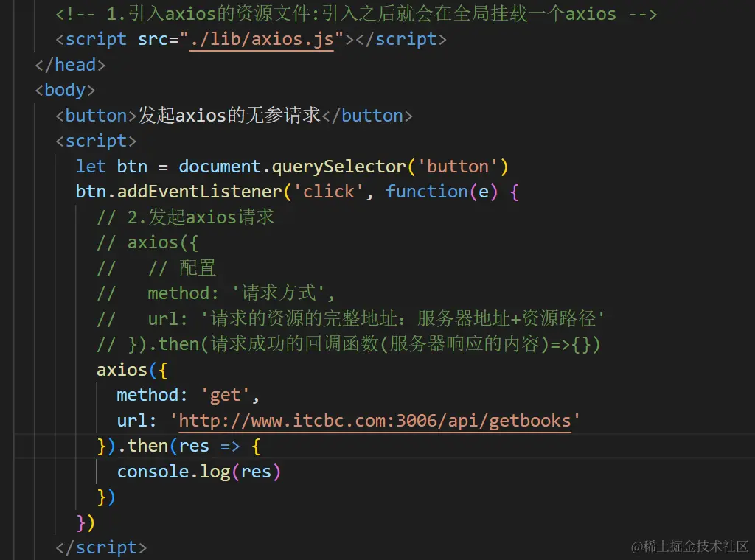
Task: Click the console.log(res) statement
Action: click(198, 472)
